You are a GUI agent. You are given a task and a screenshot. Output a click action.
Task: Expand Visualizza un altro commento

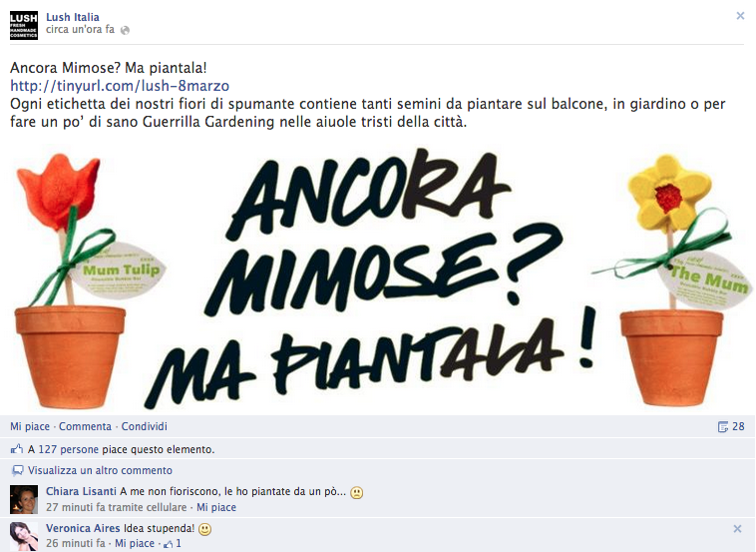(100, 470)
